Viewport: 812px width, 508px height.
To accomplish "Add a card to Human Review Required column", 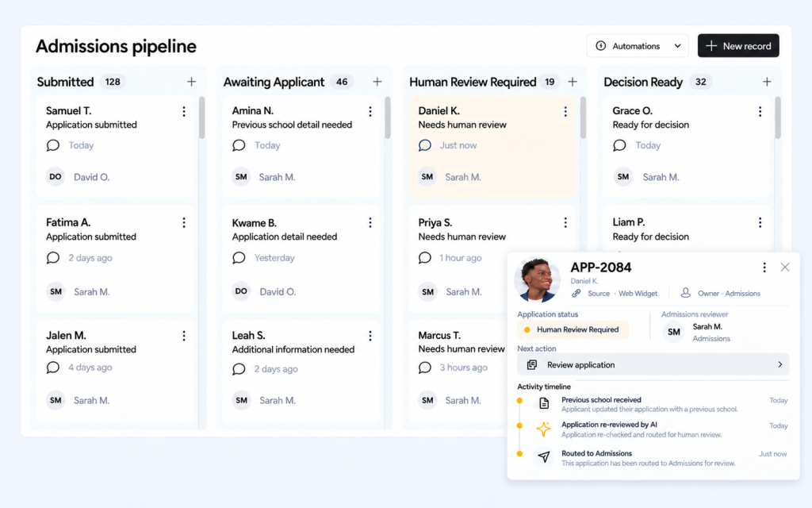I will (573, 82).
